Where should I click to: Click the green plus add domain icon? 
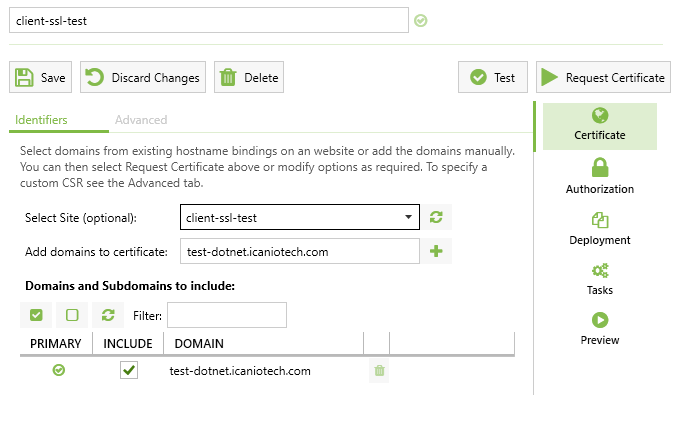(x=436, y=252)
